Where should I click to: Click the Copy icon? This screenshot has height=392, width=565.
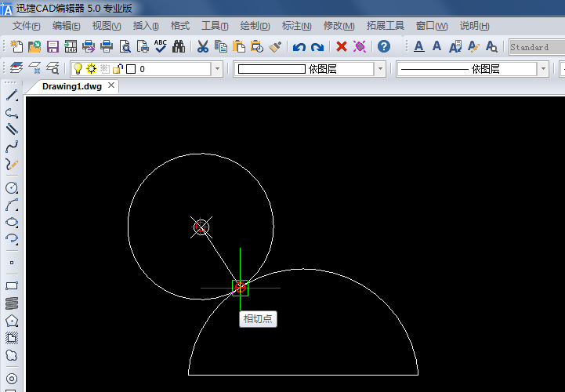220,46
